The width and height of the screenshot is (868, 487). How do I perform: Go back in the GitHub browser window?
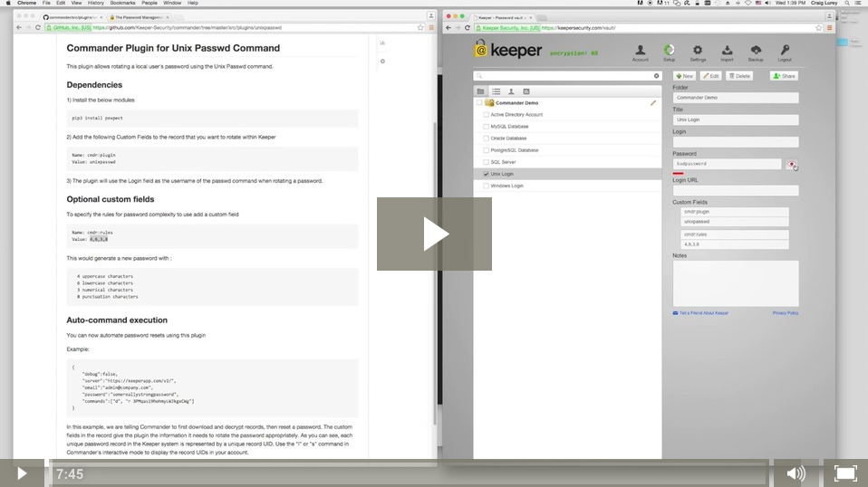(19, 27)
